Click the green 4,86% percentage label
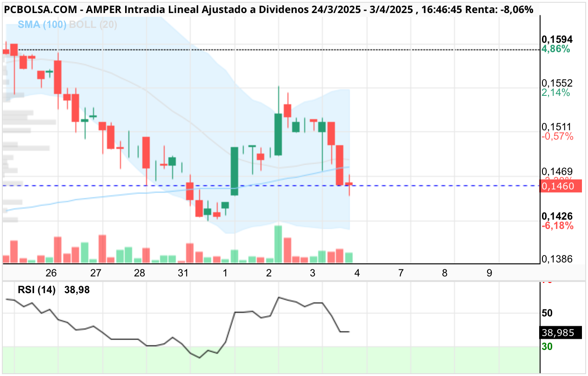 (x=556, y=49)
